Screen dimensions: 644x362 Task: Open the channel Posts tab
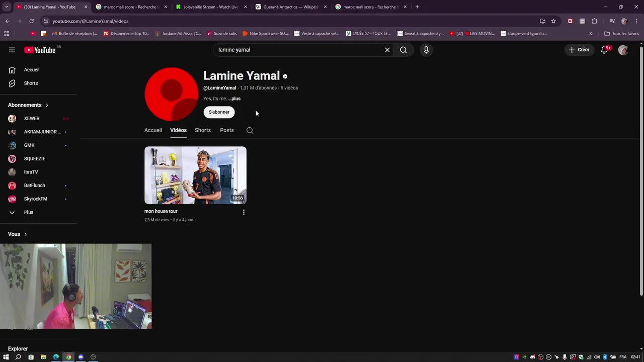[227, 130]
